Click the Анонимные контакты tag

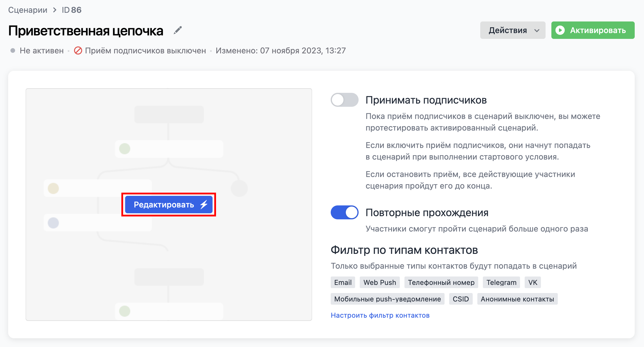(x=517, y=299)
